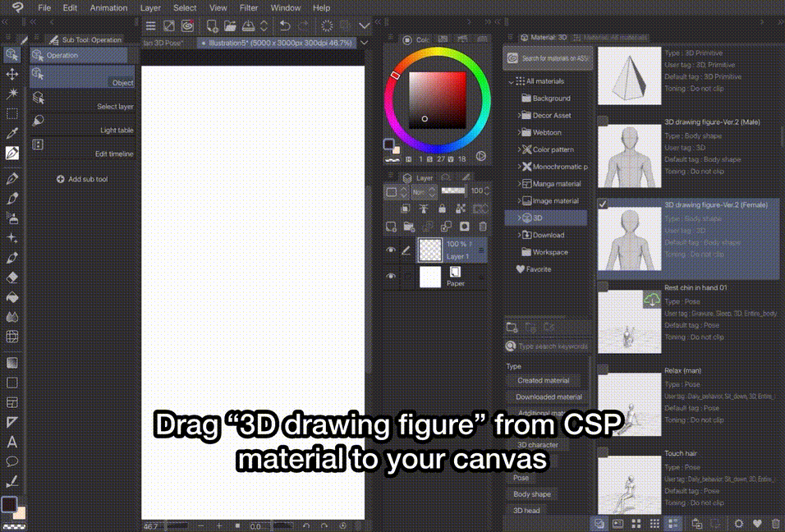Check the Touch hair material checkbox

pyautogui.click(x=603, y=452)
